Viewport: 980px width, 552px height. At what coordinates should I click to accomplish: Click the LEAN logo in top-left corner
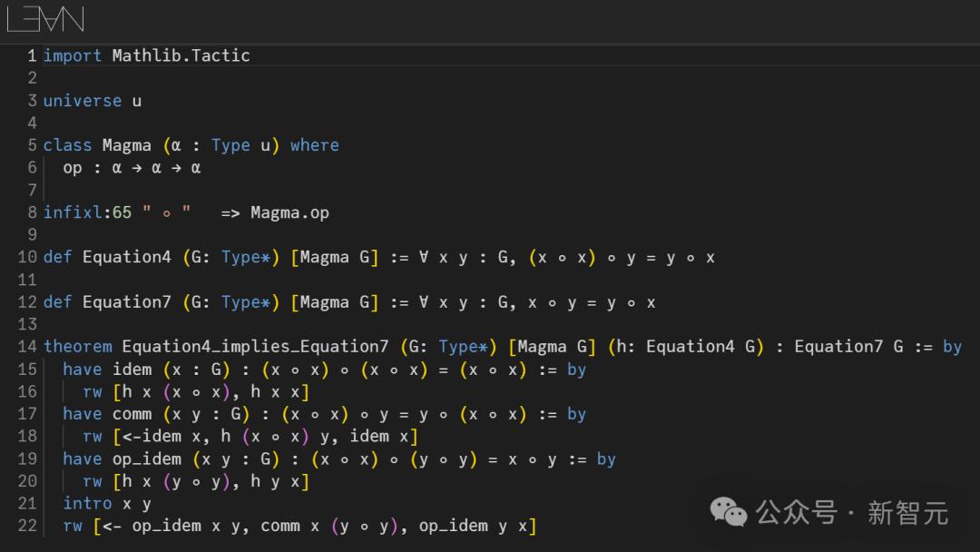tap(45, 19)
